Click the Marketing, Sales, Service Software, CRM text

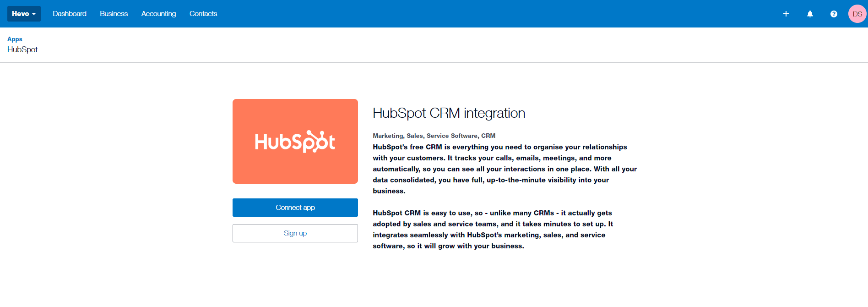[x=434, y=136]
